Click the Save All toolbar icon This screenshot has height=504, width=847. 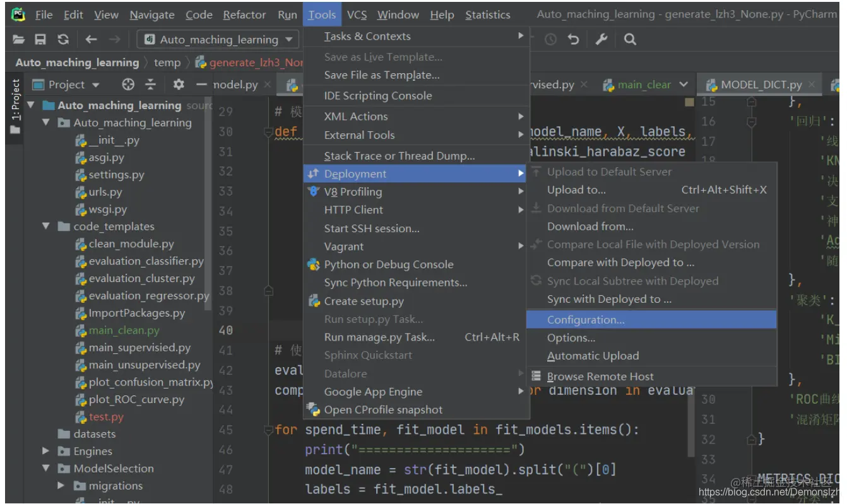[40, 39]
